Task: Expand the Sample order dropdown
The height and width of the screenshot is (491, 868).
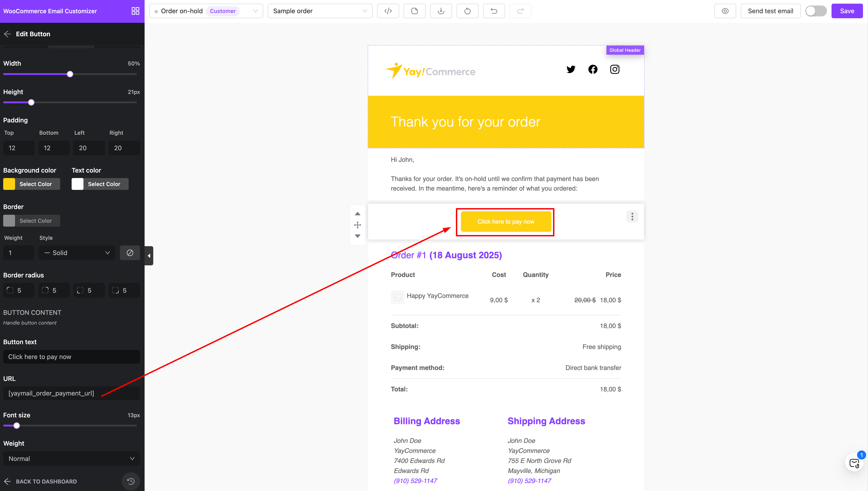Action: click(x=320, y=11)
